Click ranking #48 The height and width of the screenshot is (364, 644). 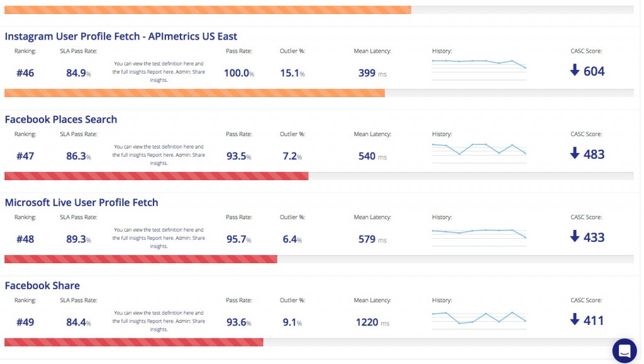(25, 239)
